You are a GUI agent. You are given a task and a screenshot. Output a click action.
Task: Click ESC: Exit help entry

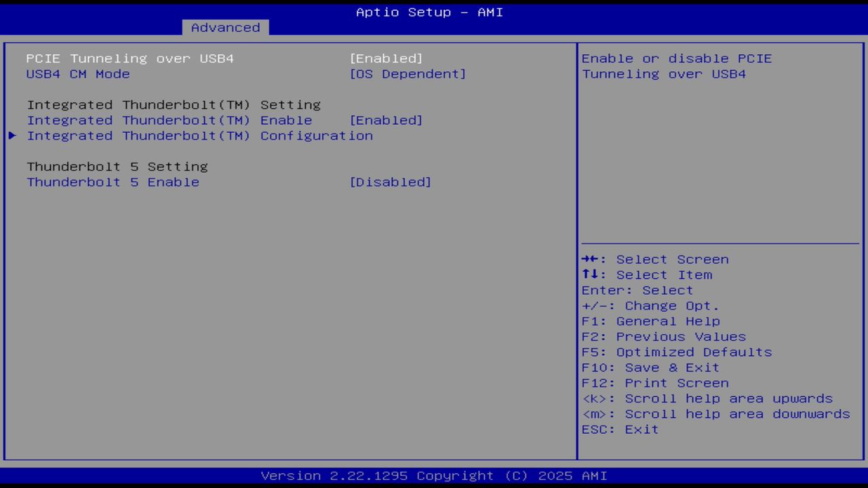[x=619, y=429]
